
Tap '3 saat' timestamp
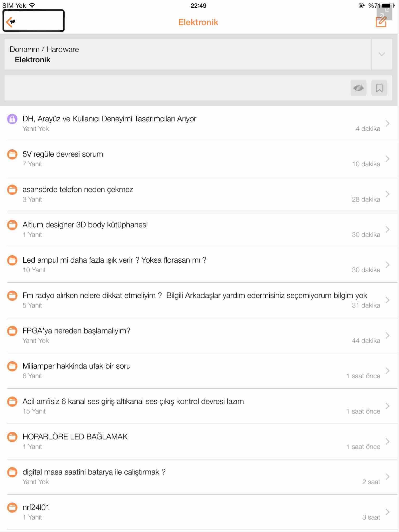click(371, 517)
